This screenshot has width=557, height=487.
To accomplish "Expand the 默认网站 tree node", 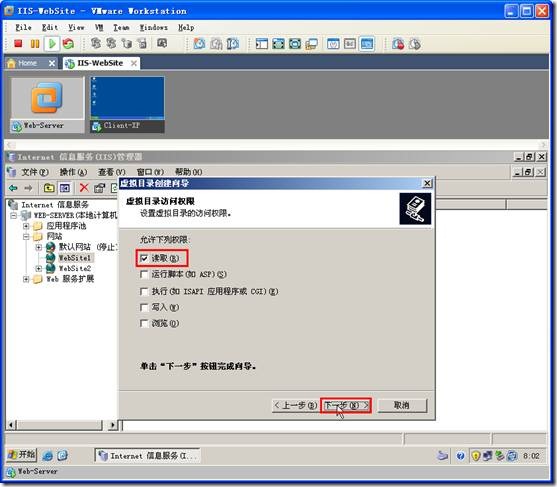I will (x=38, y=247).
